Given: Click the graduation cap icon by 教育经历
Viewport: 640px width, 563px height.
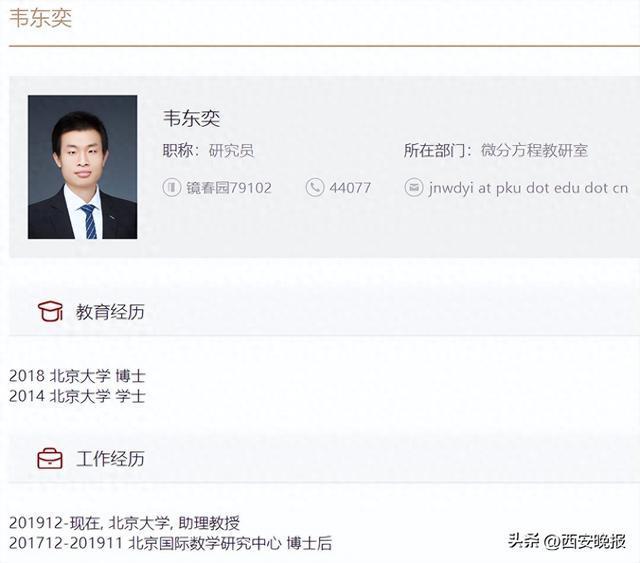Looking at the screenshot, I should pyautogui.click(x=50, y=312).
